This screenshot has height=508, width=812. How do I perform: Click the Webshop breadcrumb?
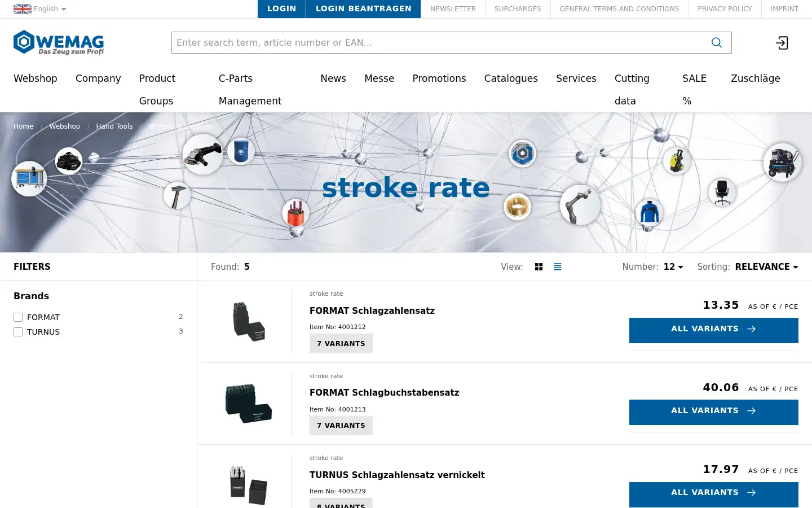65,126
